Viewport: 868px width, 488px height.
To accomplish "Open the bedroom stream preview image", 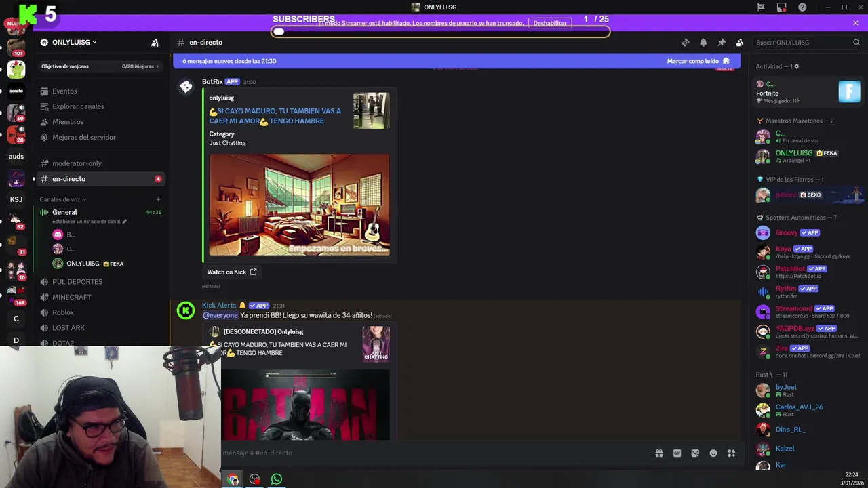I will [x=299, y=205].
